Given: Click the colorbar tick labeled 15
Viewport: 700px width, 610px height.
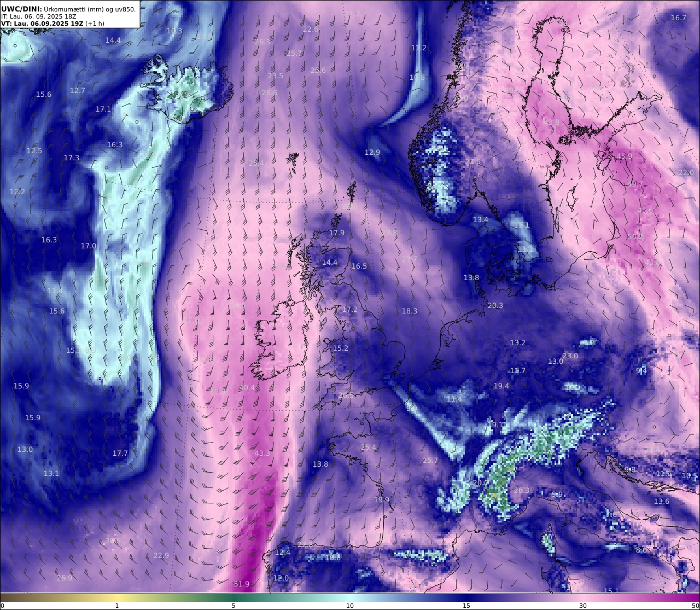Looking at the screenshot, I should coord(466,606).
